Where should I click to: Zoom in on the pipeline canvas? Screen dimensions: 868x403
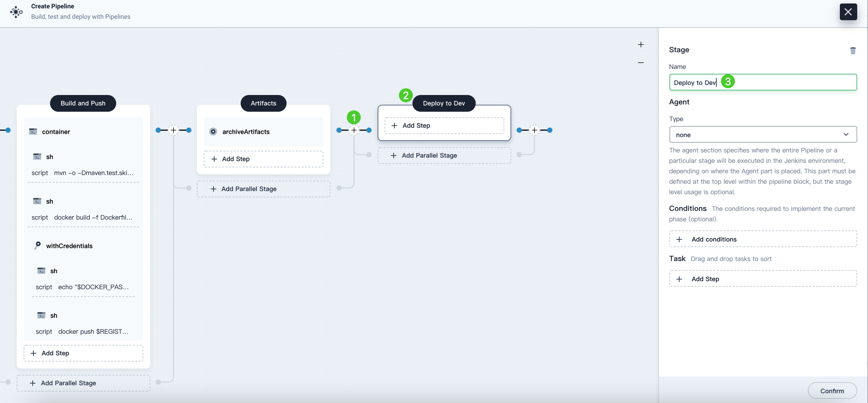(641, 45)
